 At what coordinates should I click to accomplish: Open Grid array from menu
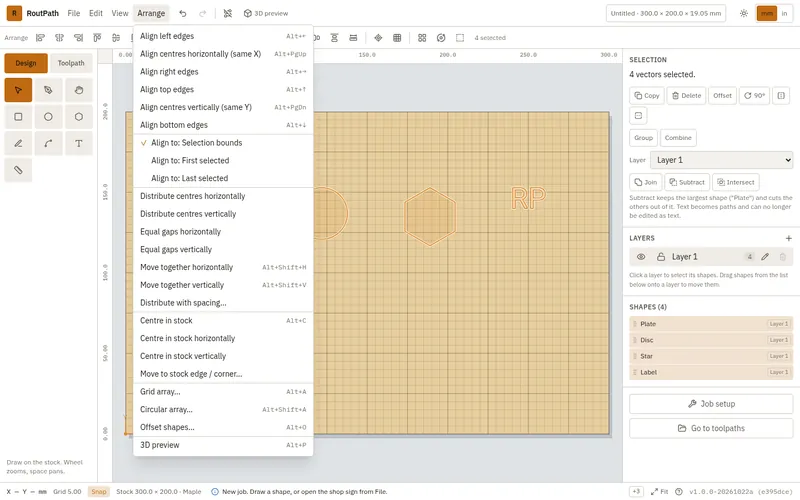point(223,392)
